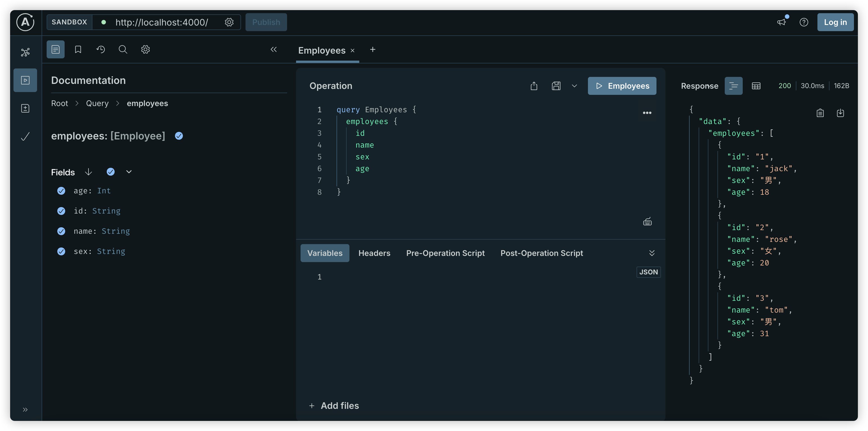Switch to the Headers tab
This screenshot has width=868, height=431.
tap(374, 253)
